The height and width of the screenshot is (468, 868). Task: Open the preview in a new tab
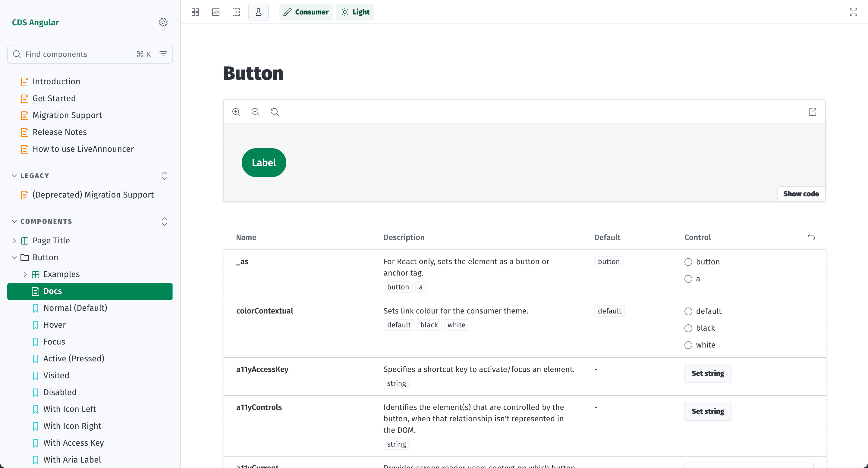pos(813,112)
